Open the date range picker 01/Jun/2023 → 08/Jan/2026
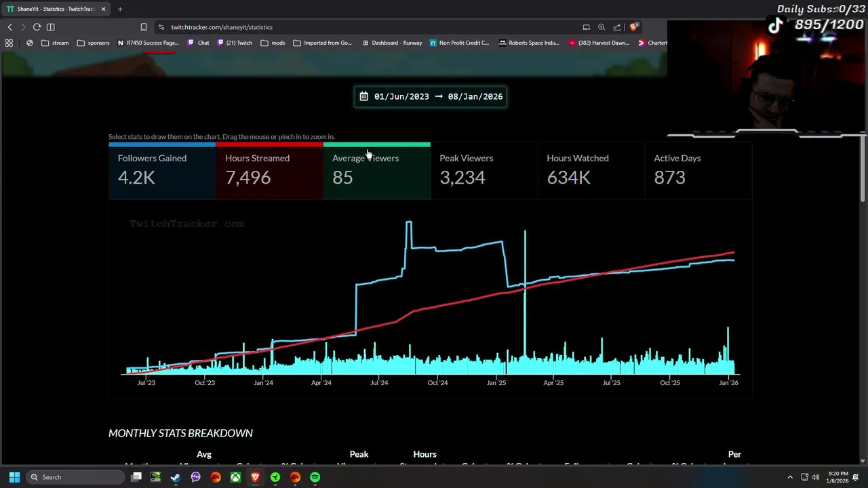This screenshot has height=488, width=868. [431, 96]
